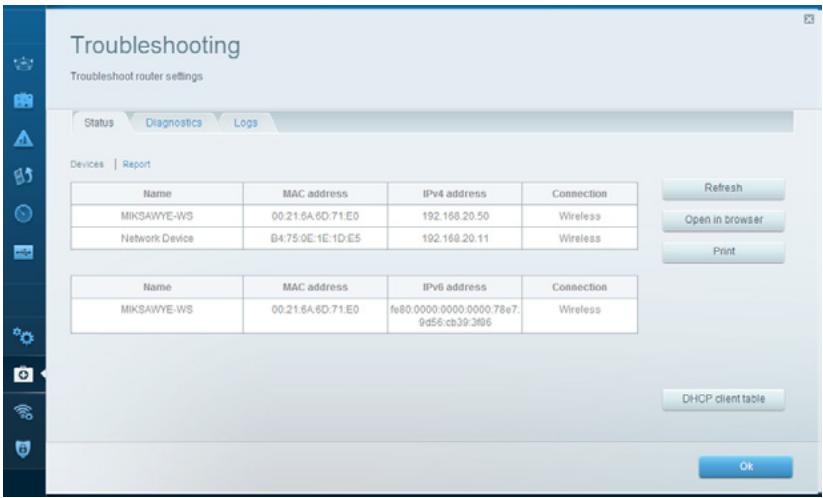Click MAC 00:21:6A:6D:71:E0 in IPv6 table
The width and height of the screenshot is (823, 498).
(x=315, y=310)
